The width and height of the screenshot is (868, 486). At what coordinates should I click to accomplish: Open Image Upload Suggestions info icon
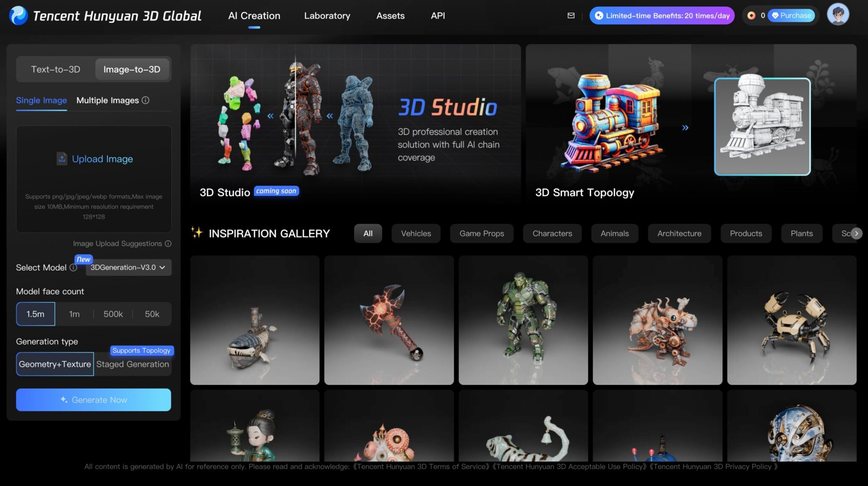(x=169, y=243)
